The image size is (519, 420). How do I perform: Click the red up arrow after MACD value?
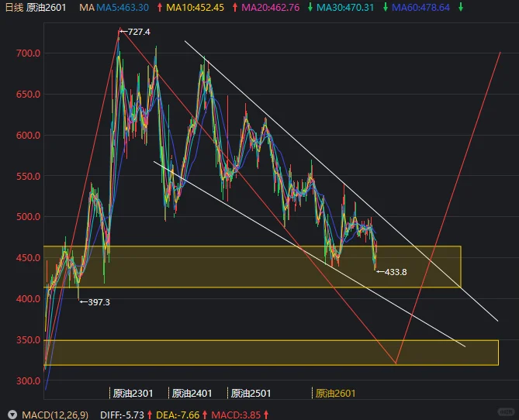click(266, 415)
